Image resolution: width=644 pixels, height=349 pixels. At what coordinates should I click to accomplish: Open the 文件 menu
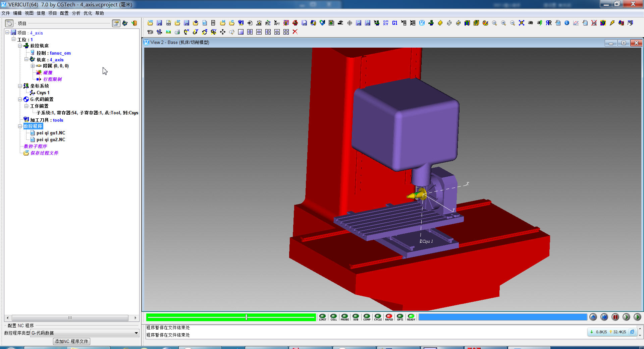point(6,13)
